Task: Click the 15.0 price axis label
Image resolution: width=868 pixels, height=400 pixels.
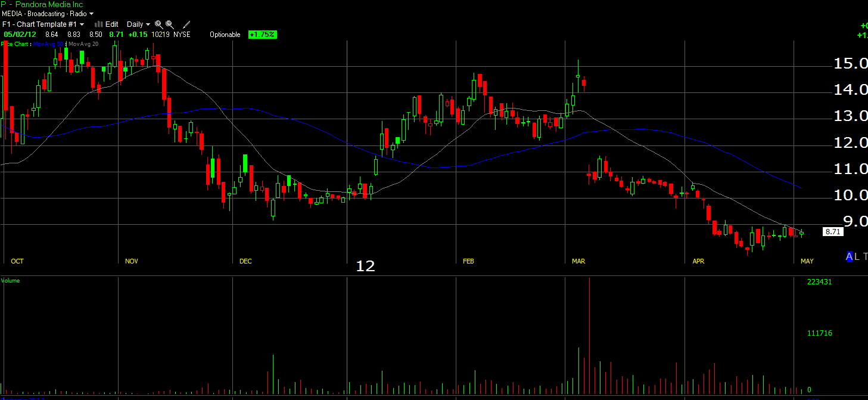Action: click(x=850, y=63)
